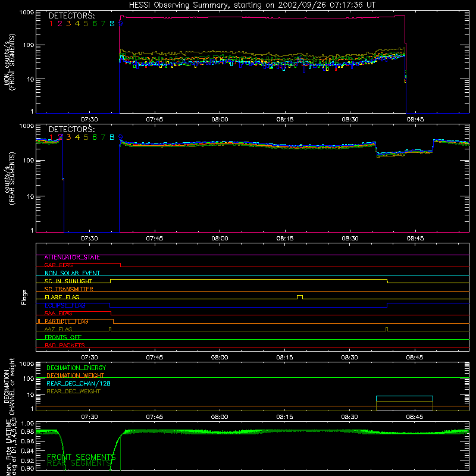Screen dimensions: 476x476
Task: Click the 08:00 time label under the front segments plot
Action: (x=220, y=120)
